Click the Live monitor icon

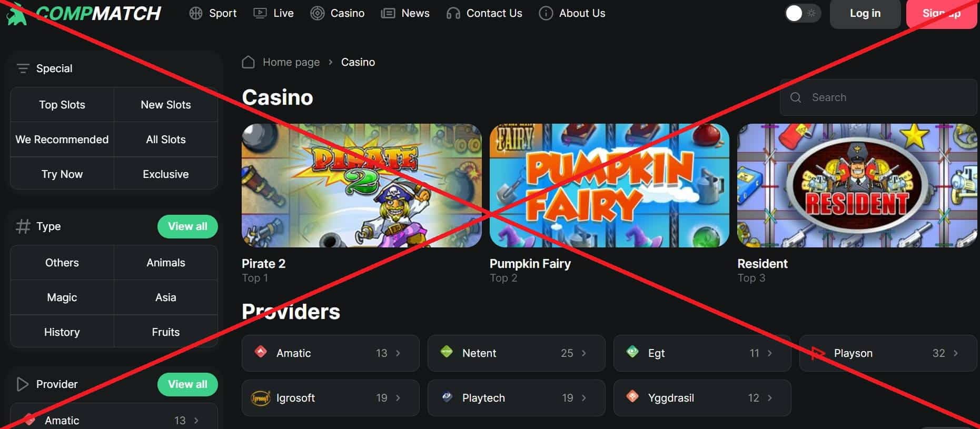[x=260, y=13]
